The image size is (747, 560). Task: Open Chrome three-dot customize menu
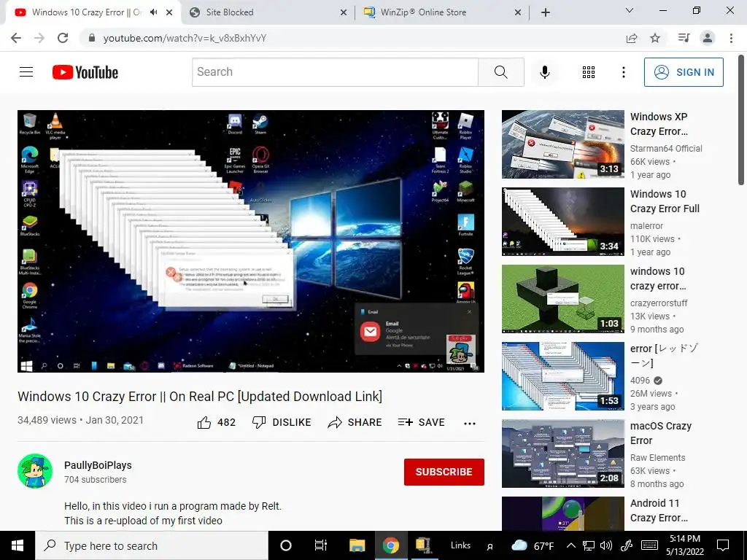pos(731,38)
